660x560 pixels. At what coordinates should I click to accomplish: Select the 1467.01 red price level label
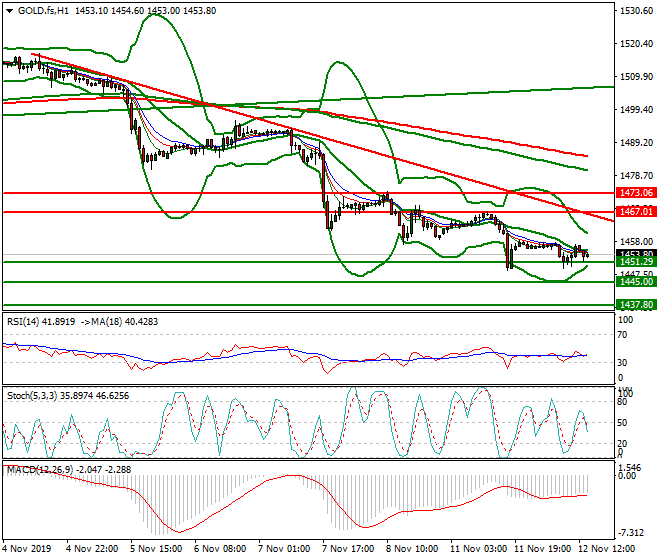(x=636, y=211)
